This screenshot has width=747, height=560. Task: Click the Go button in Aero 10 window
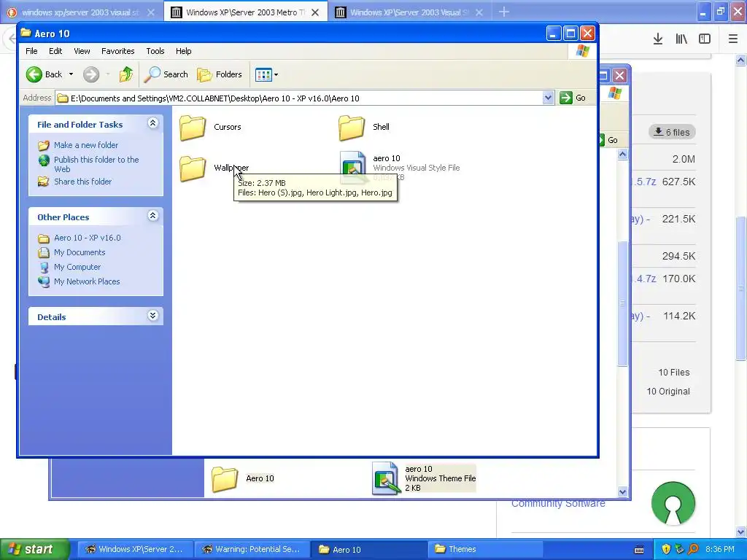[573, 98]
